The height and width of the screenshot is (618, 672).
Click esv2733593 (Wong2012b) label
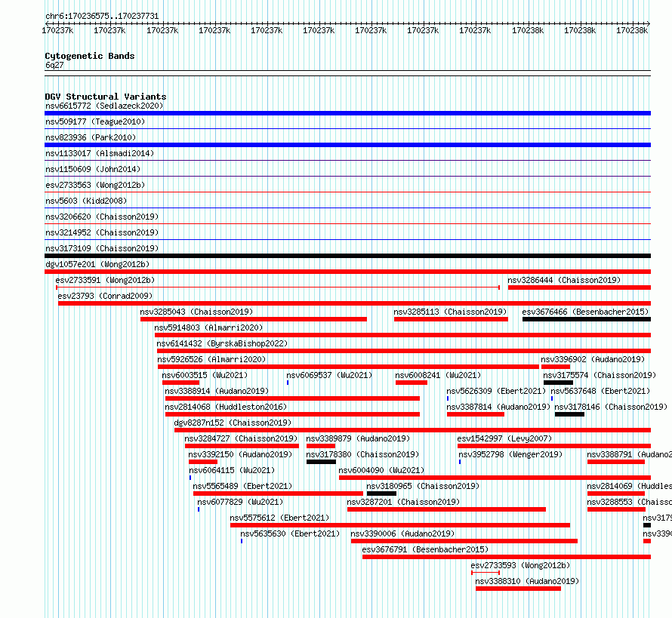pos(520,565)
